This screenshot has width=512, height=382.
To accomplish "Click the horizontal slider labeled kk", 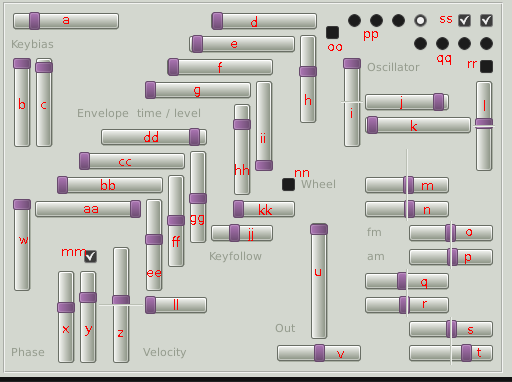I will (264, 209).
